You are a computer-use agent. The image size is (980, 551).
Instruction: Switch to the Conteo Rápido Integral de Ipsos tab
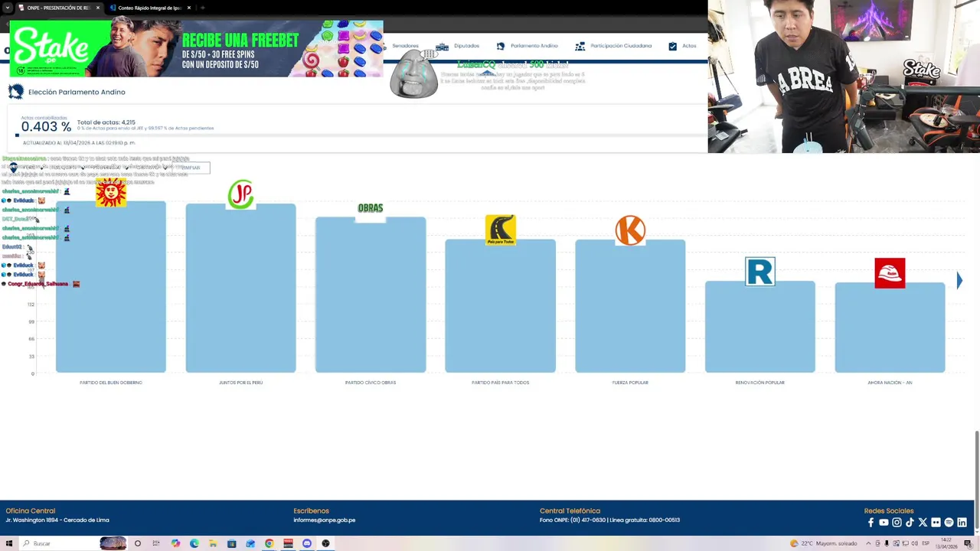click(x=149, y=8)
